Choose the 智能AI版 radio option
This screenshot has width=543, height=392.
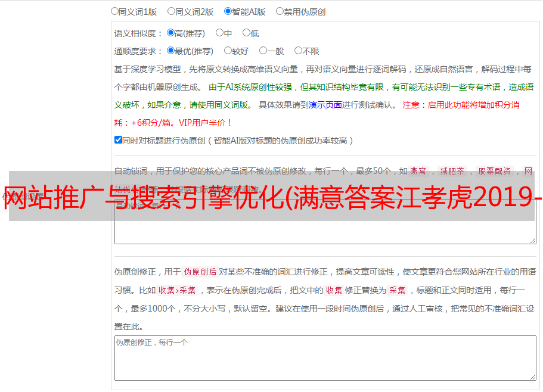[228, 11]
